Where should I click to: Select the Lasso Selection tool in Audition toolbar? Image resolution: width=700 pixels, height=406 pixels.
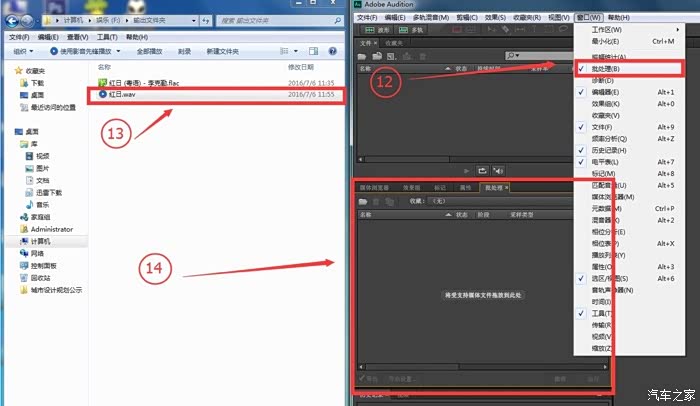pos(563,29)
